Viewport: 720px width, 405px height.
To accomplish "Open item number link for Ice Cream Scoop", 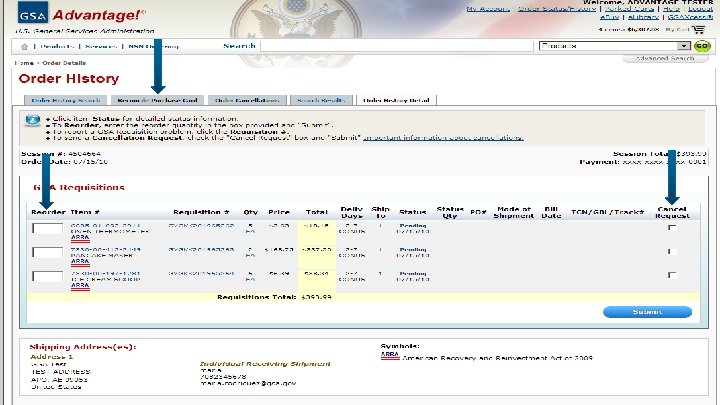I will (x=106, y=273).
